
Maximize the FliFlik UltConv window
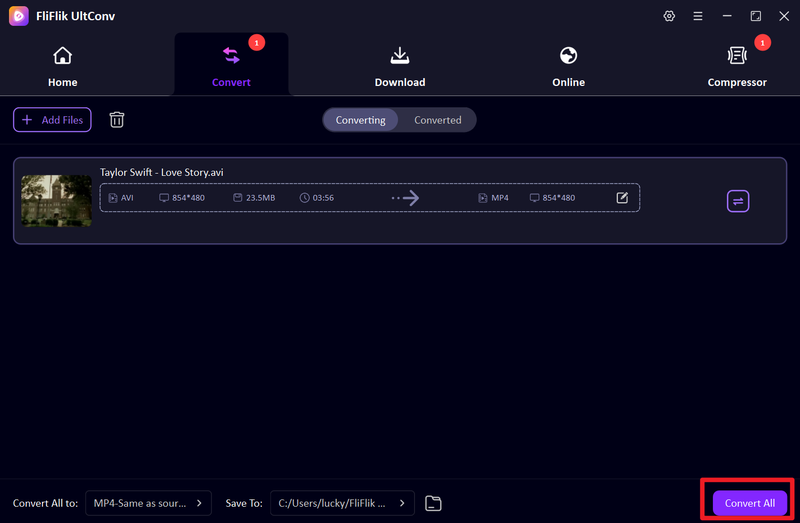click(x=755, y=16)
